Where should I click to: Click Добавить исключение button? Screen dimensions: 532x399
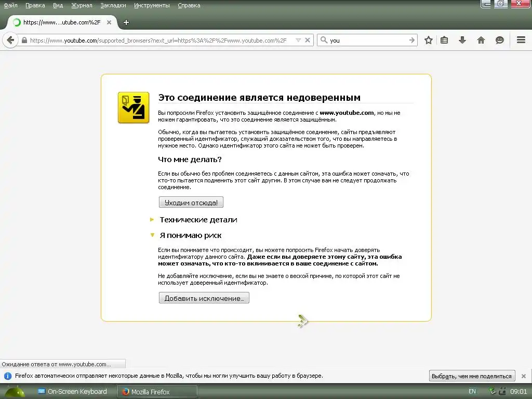204,298
